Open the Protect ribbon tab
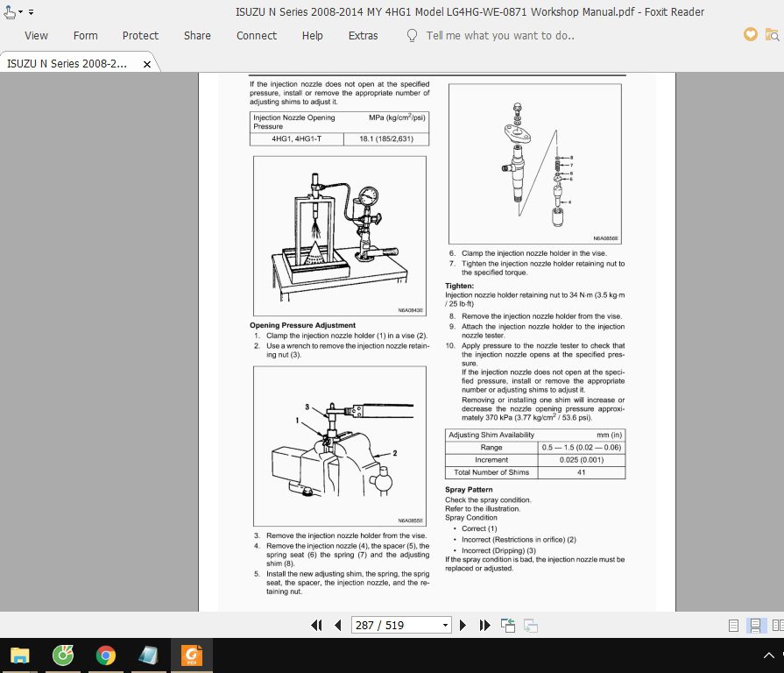Screen dimensions: 784x673 [x=140, y=36]
